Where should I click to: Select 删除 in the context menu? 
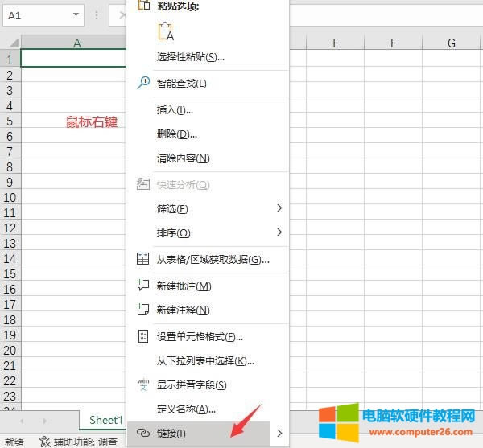(x=176, y=134)
